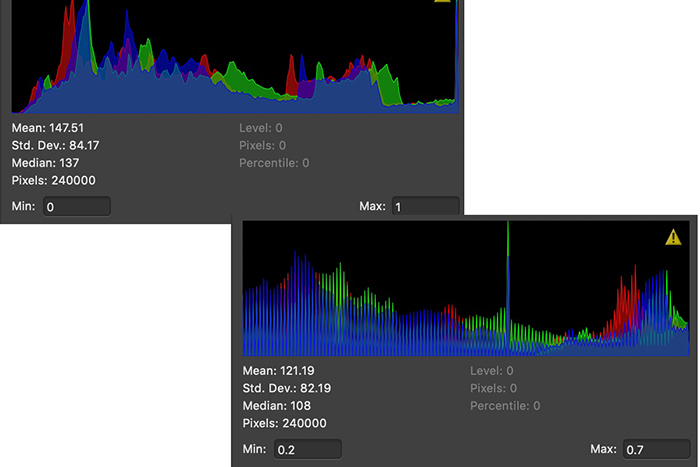
Task: Click the cached-data warning icon on the upper histogram
Action: click(444, 2)
